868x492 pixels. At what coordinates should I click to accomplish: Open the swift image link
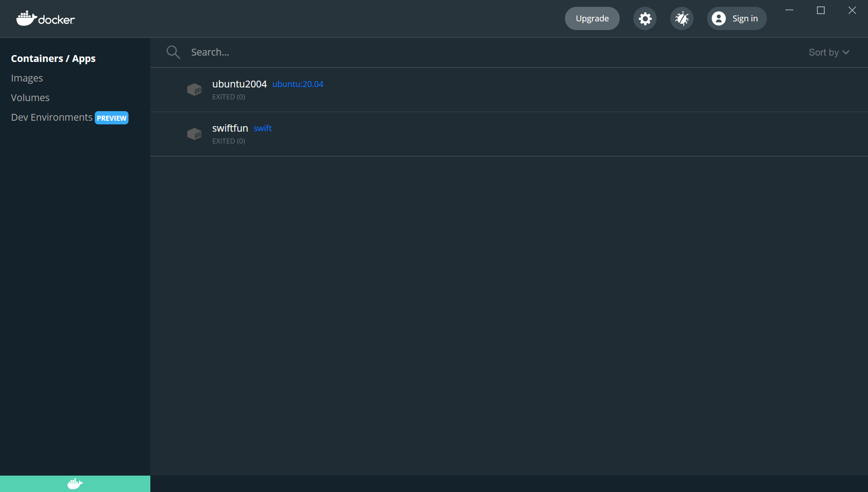[x=262, y=128]
